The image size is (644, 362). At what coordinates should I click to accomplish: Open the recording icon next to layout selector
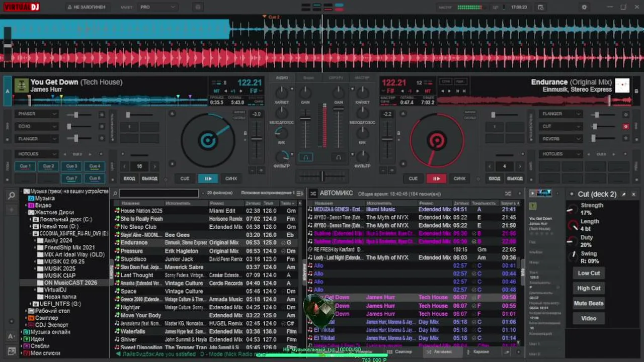coord(198,7)
